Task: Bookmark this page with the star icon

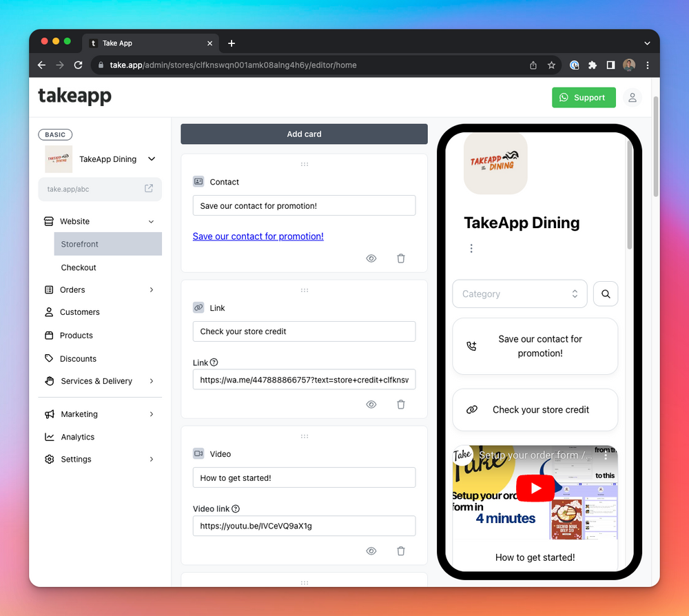Action: coord(551,65)
